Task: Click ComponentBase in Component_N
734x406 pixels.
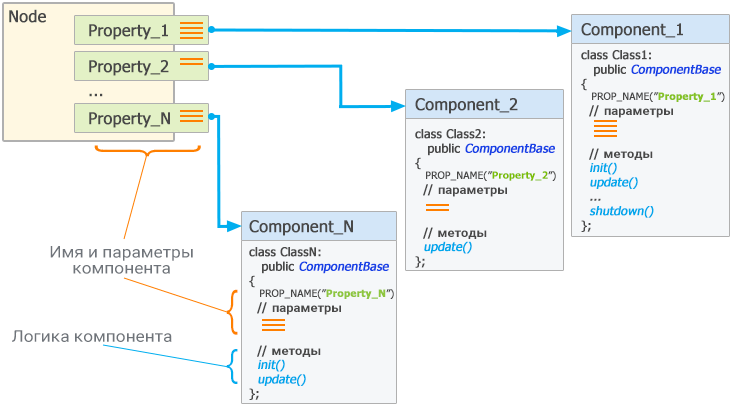Action: click(x=344, y=266)
